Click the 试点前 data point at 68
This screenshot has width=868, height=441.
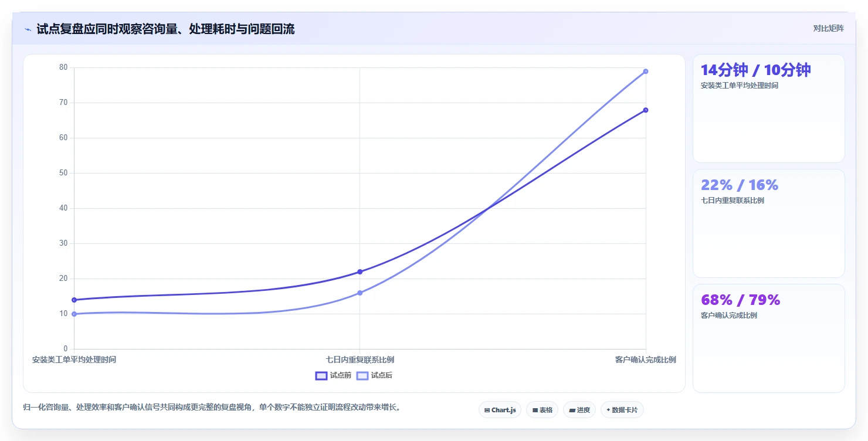pos(645,110)
